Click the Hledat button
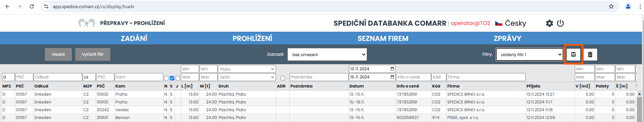This screenshot has width=644, height=122. (58, 54)
